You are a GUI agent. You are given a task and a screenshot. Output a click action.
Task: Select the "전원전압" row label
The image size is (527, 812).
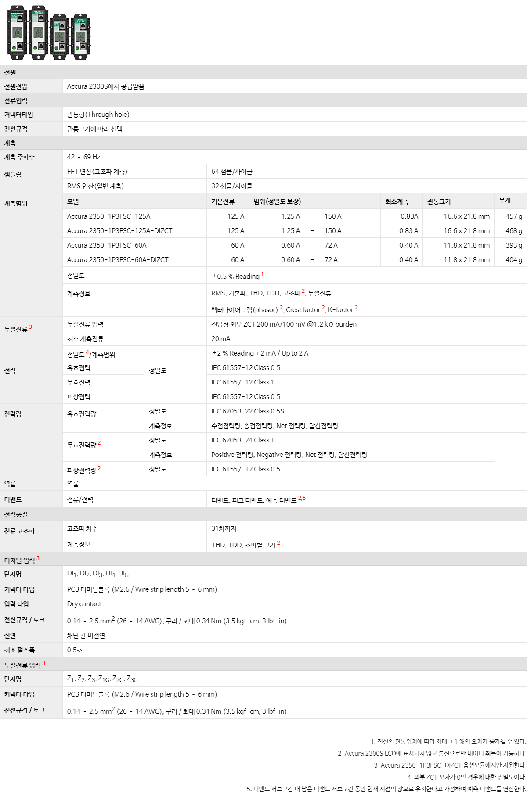click(x=16, y=86)
